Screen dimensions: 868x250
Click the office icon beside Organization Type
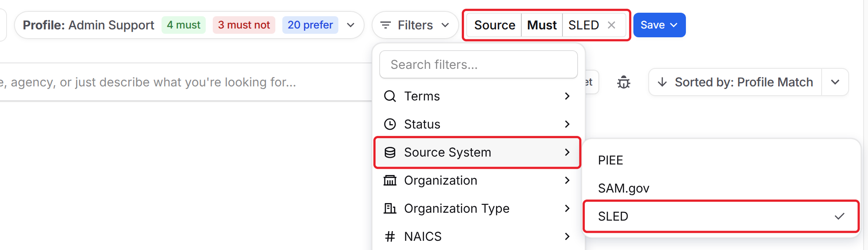point(390,208)
